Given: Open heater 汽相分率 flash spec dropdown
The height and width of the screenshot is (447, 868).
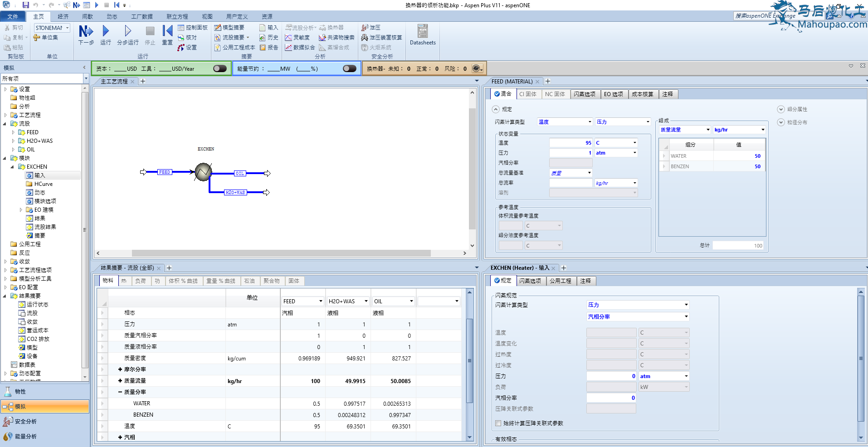Looking at the screenshot, I should tap(686, 316).
